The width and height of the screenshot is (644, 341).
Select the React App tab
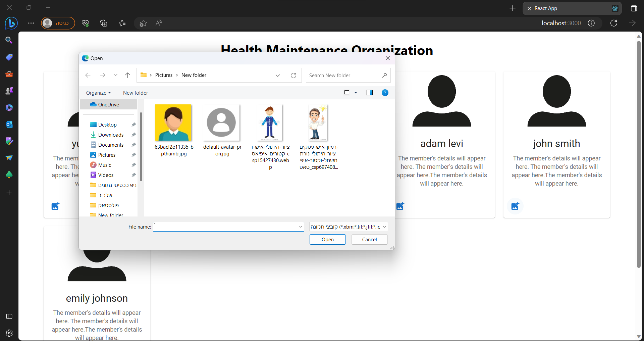(572, 8)
